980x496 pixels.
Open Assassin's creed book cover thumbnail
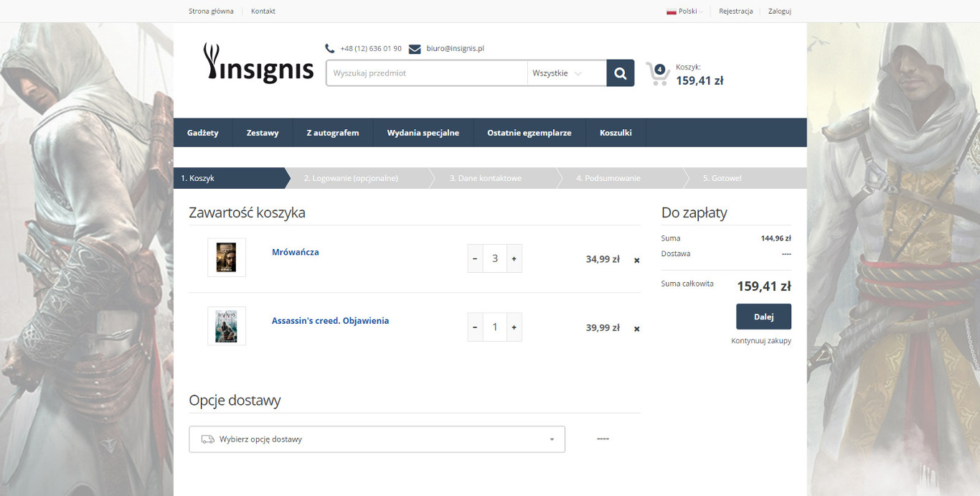coord(227,326)
